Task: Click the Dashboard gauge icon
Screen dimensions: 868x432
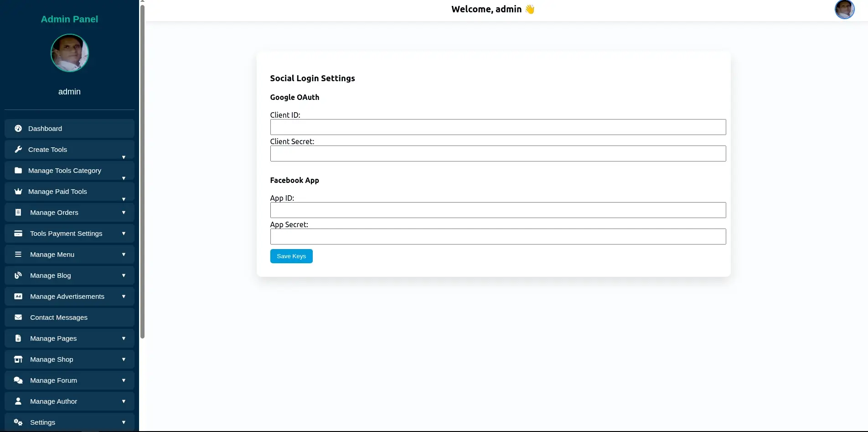Action: pyautogui.click(x=18, y=129)
